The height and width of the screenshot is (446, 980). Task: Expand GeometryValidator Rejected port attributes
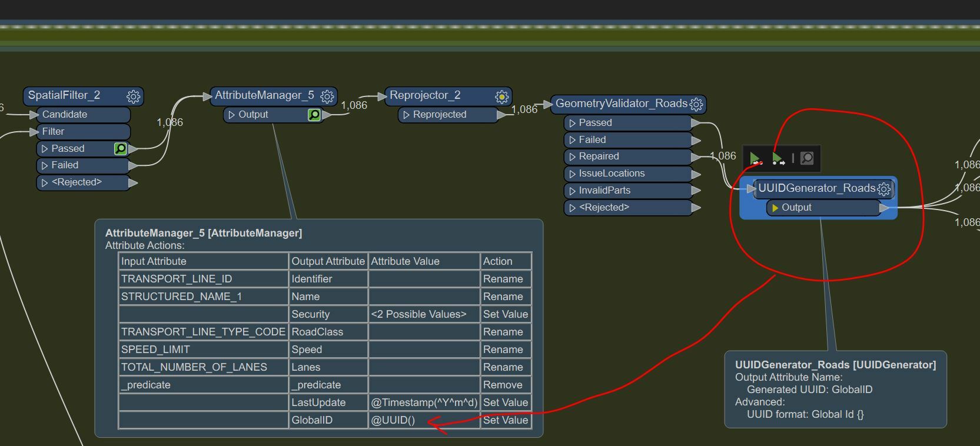(572, 208)
